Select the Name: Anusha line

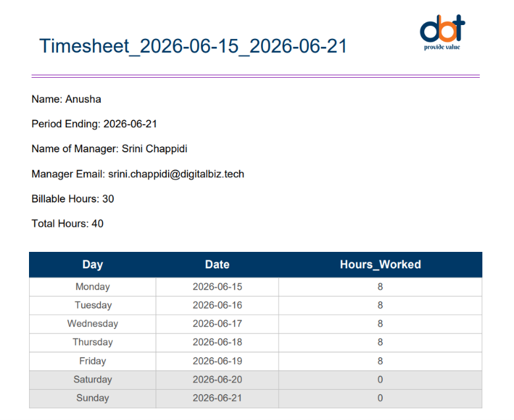point(66,99)
